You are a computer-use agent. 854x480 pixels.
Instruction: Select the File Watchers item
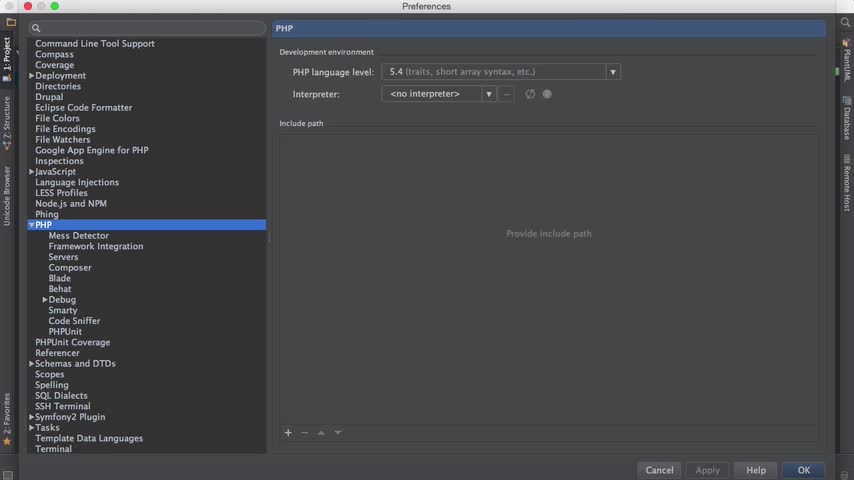tap(63, 139)
